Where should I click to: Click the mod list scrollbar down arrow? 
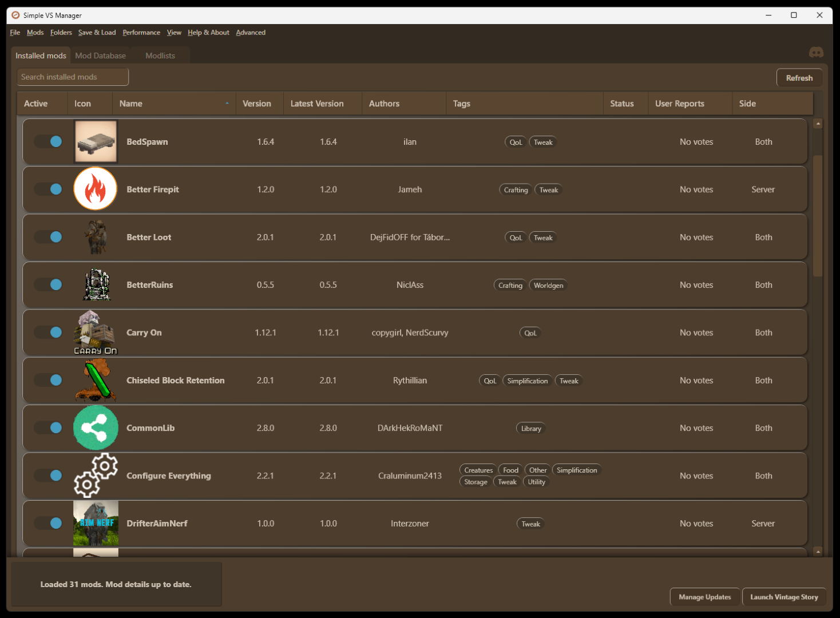(818, 552)
